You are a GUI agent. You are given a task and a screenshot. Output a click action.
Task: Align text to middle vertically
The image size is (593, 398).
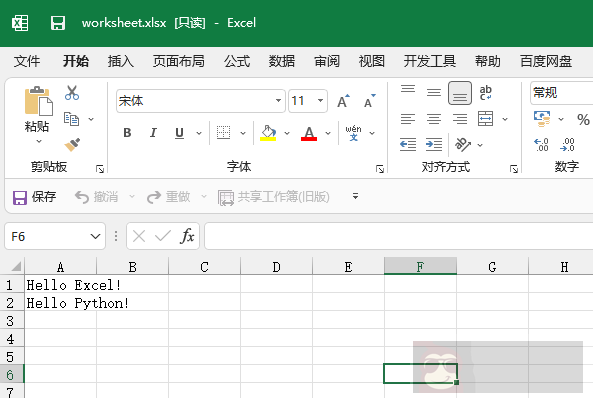434,93
